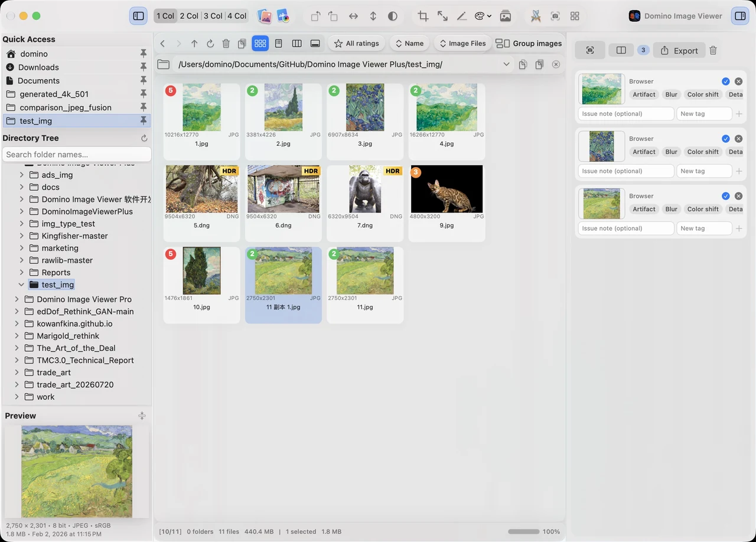Viewport: 756px width, 542px height.
Task: Click the Export button
Action: pyautogui.click(x=679, y=50)
